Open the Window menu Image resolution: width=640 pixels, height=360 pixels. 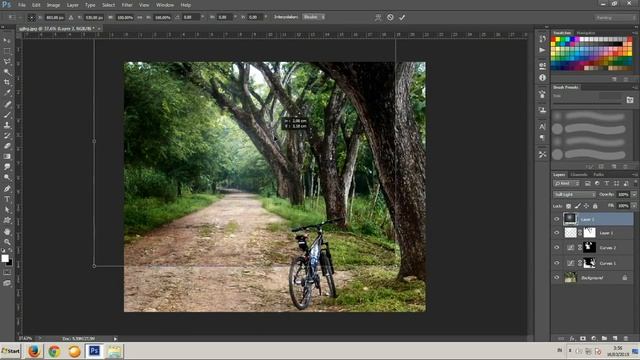pos(165,5)
